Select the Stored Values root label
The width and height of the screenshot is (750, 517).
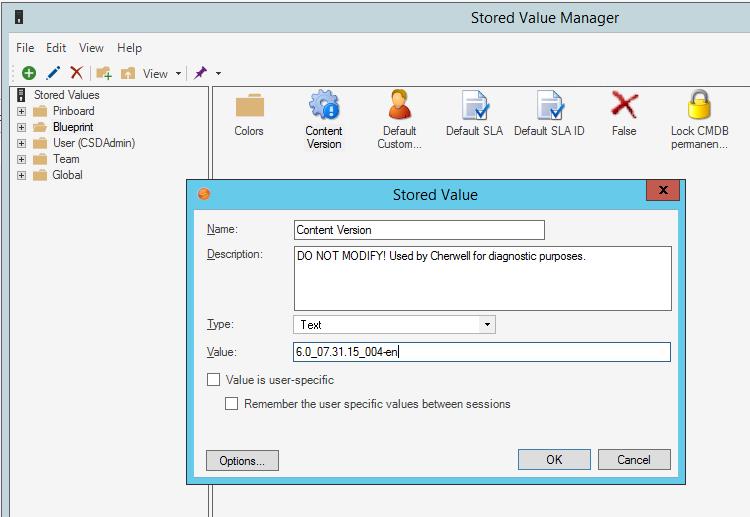pos(66,95)
